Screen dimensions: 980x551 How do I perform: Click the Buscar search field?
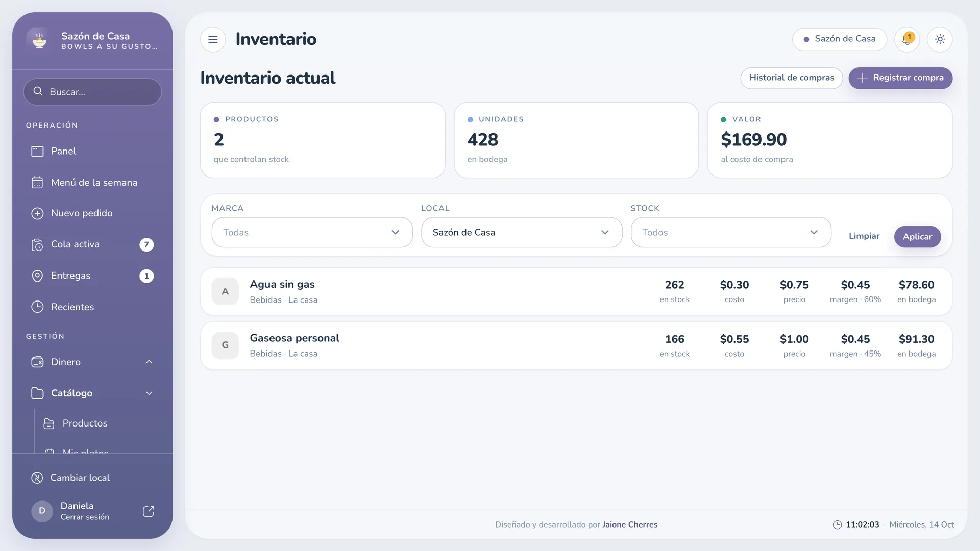tap(92, 92)
